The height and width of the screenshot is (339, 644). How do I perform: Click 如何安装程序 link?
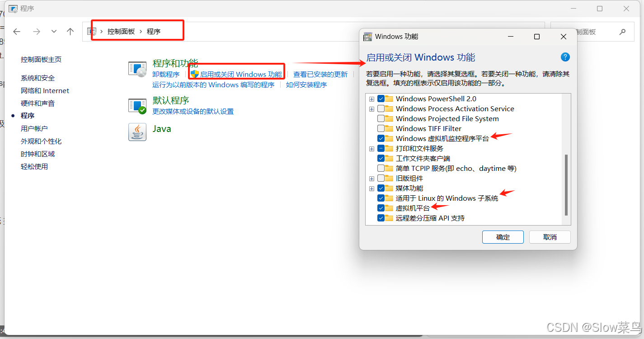pyautogui.click(x=306, y=85)
